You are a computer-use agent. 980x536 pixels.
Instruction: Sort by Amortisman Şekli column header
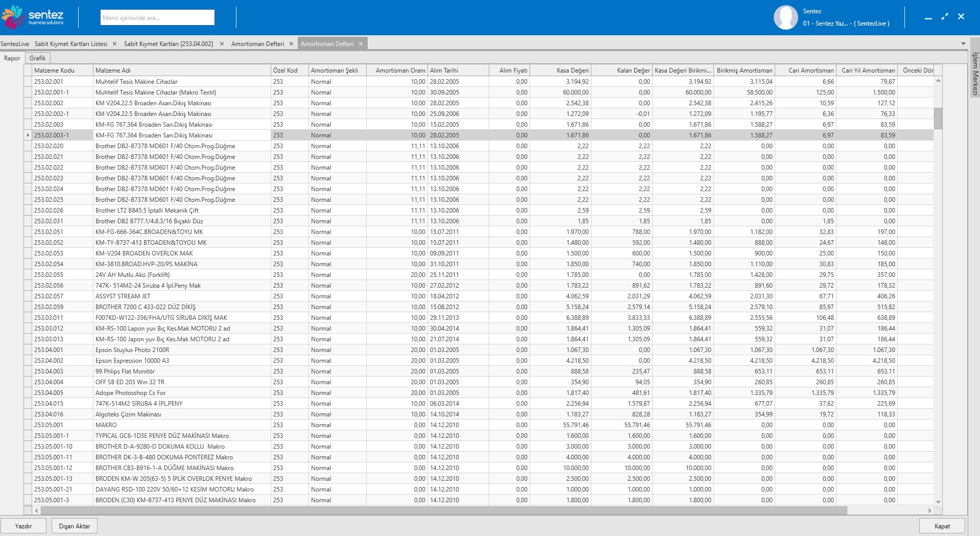pyautogui.click(x=337, y=71)
